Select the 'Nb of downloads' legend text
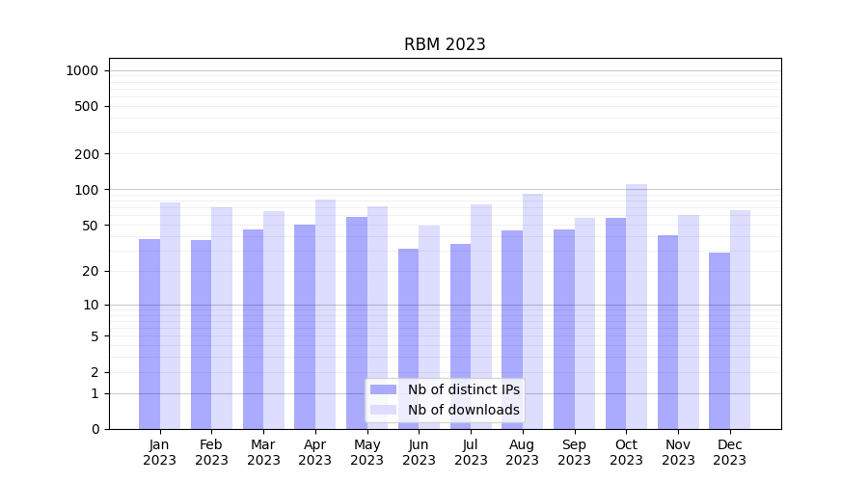Screen dimensions: 868x482 (x=463, y=410)
